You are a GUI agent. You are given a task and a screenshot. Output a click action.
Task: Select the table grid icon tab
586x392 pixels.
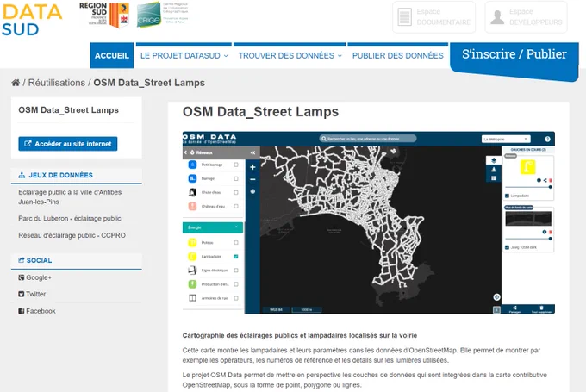tap(494, 178)
